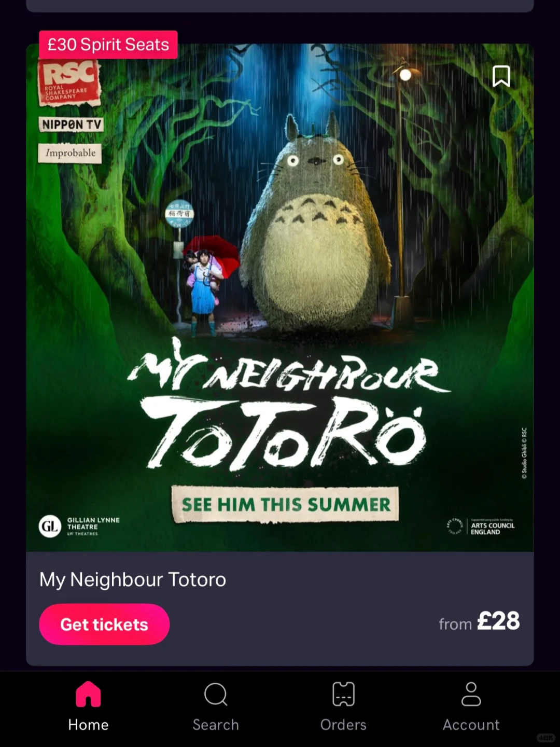560x747 pixels.
Task: Open Search via magnifying glass icon
Action: click(216, 694)
